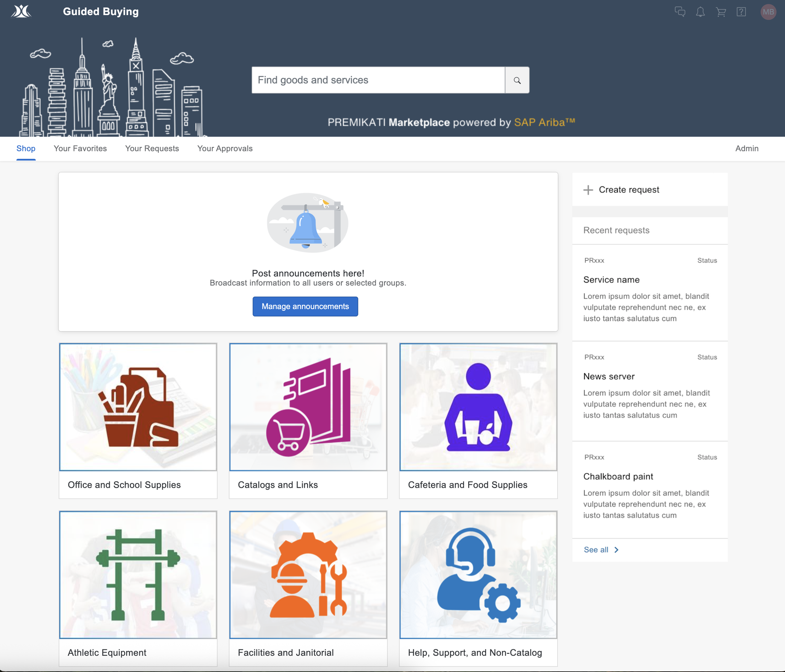Click the help question mark icon
785x672 pixels.
[741, 12]
